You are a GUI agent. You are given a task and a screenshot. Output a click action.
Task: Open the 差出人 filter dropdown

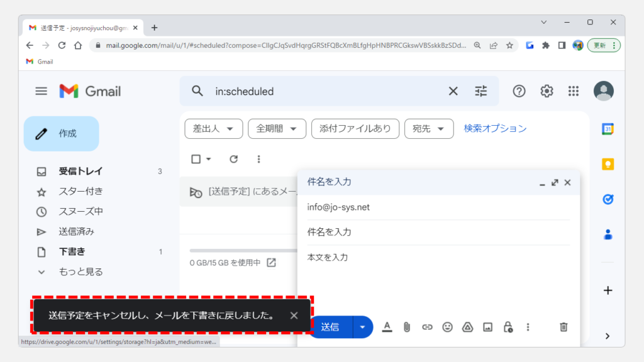tap(213, 129)
